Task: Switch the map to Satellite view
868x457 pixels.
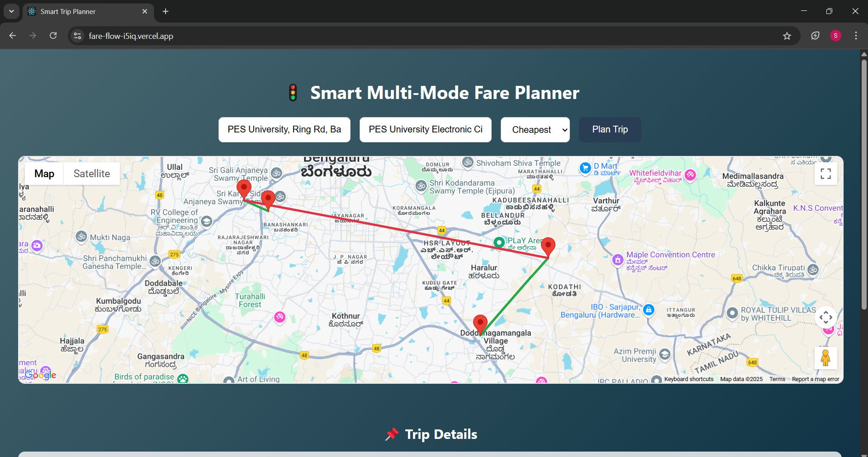Action: (92, 174)
